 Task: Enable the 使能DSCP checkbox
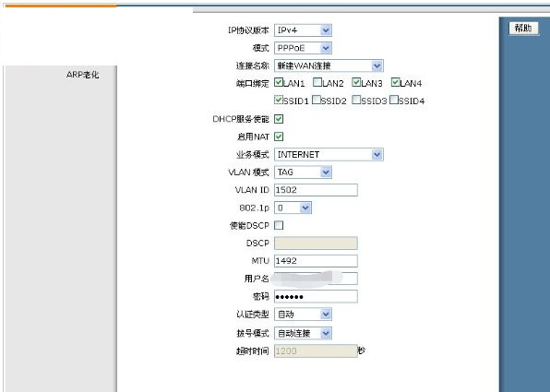(x=279, y=225)
